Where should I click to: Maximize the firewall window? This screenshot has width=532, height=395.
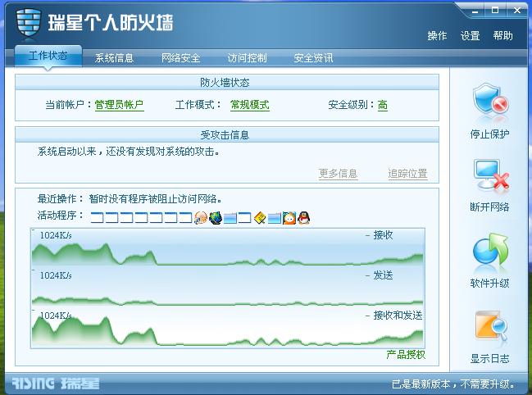[495, 11]
